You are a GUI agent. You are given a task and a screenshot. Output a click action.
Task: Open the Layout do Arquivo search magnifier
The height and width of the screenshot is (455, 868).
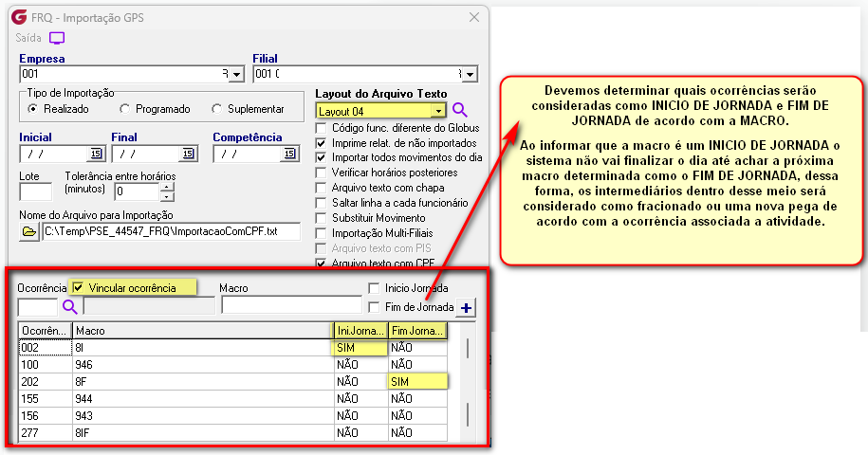click(459, 110)
